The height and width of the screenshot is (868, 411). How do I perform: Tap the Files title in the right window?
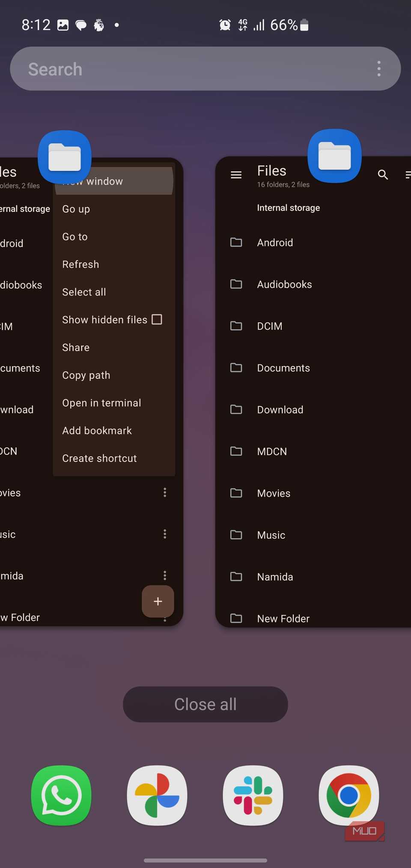271,170
